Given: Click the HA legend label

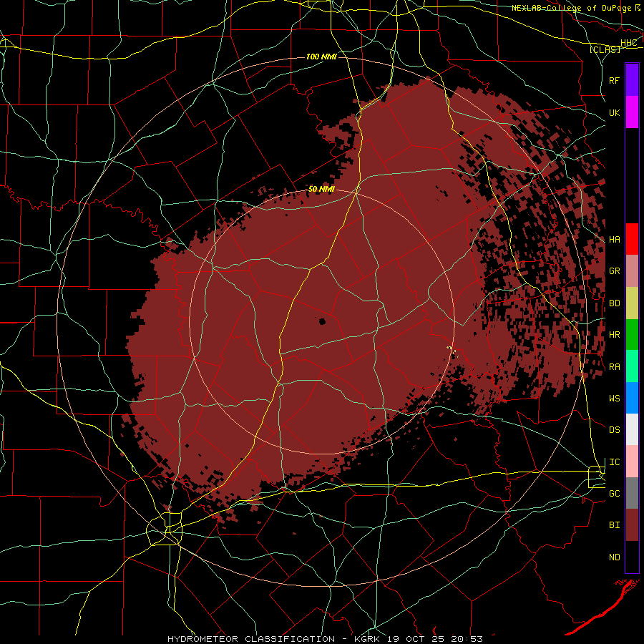Looking at the screenshot, I should (614, 239).
